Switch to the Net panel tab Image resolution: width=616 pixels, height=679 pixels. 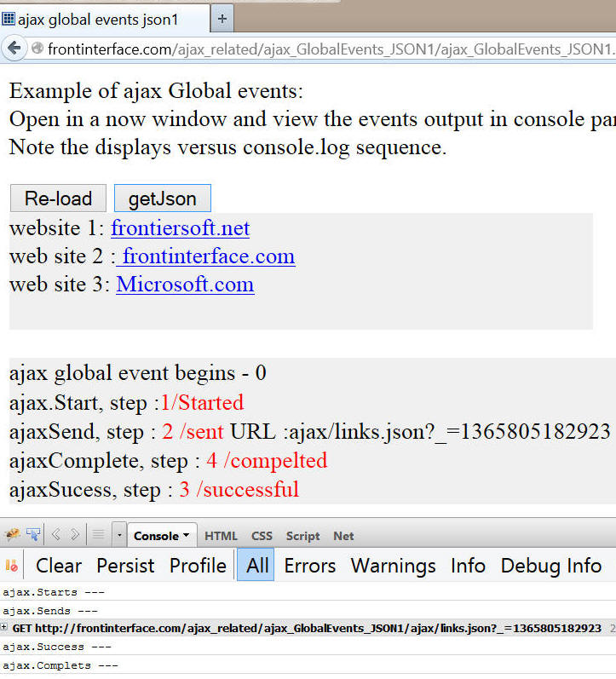(x=343, y=536)
